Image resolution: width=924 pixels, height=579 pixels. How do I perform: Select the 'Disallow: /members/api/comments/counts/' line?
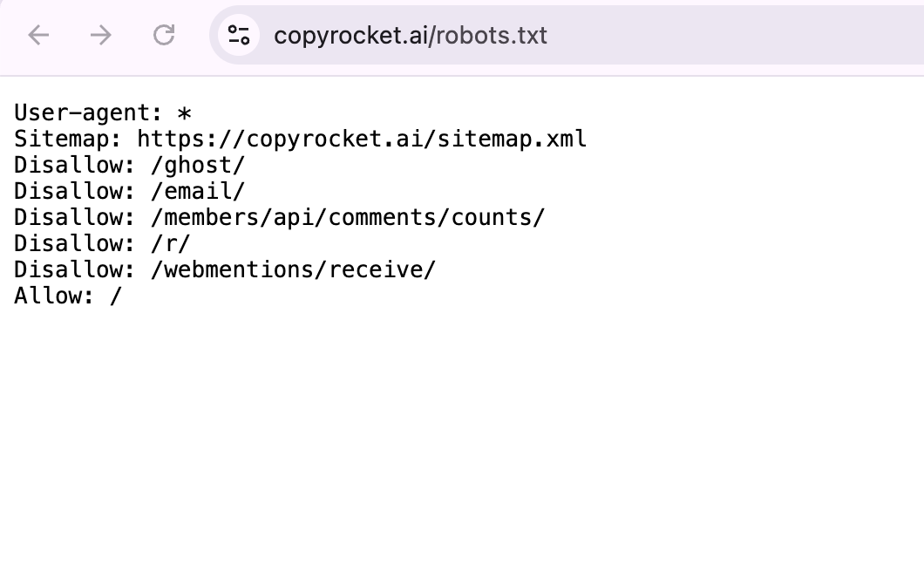coord(279,217)
